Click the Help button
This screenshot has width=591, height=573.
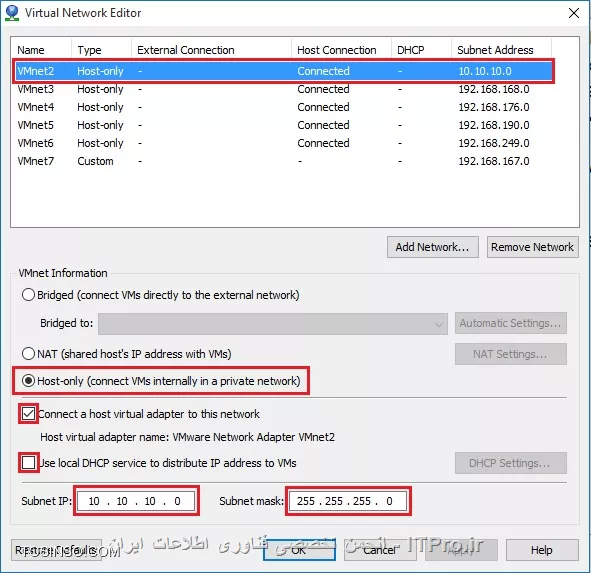click(x=542, y=550)
